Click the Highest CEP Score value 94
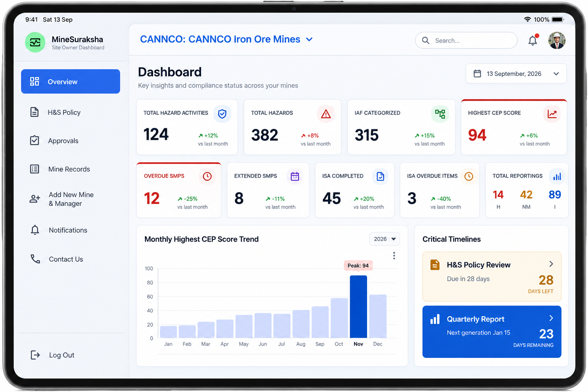Screen dimensions: 588x392 click(477, 135)
